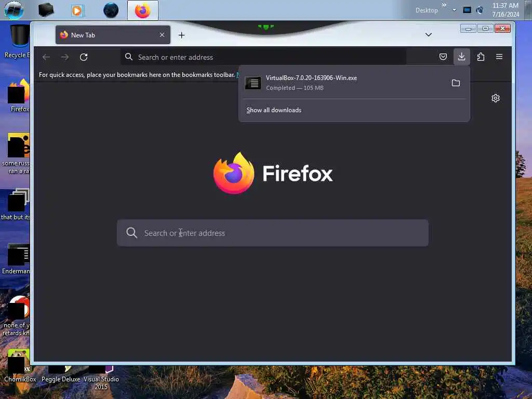Image resolution: width=532 pixels, height=399 pixels.
Task: Click the taskbar clock 11:37 AM
Action: [x=505, y=10]
